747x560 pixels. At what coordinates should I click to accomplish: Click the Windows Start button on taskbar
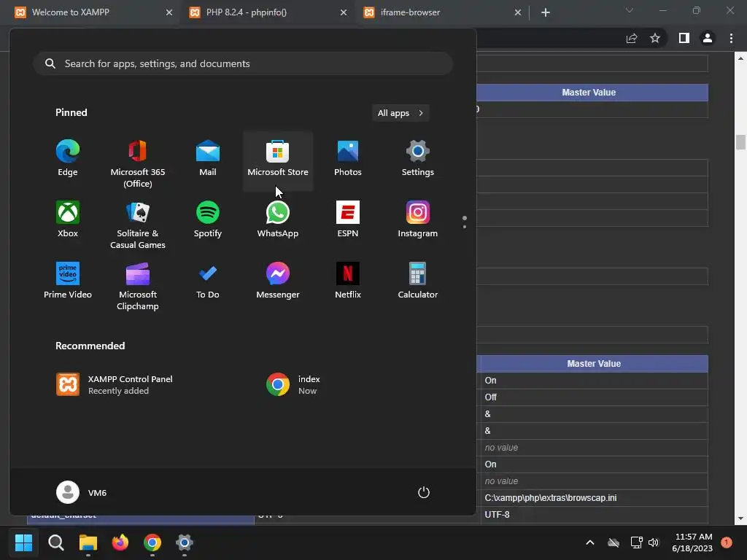[23, 542]
